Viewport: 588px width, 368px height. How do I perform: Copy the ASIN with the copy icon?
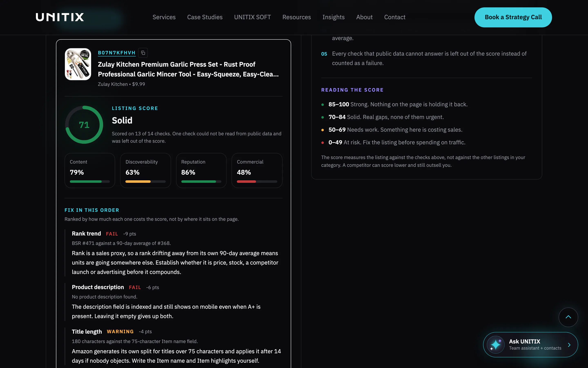143,53
